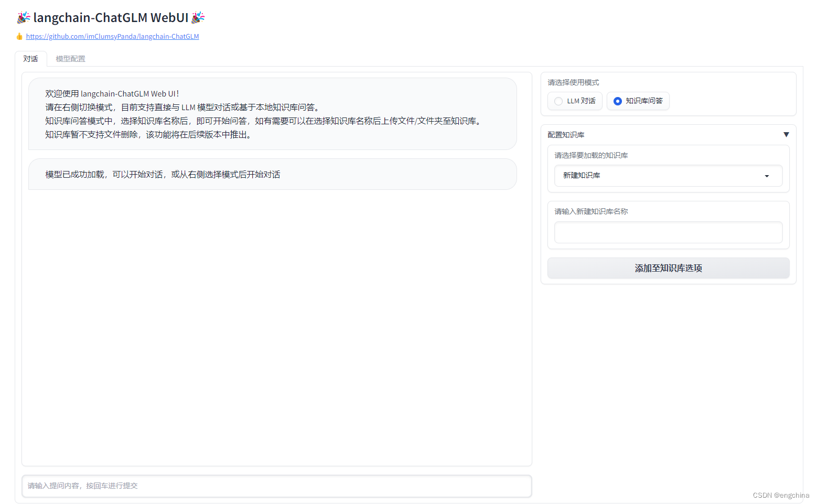
Task: Click the selected radio circle of 知识库问答
Action: pos(617,101)
